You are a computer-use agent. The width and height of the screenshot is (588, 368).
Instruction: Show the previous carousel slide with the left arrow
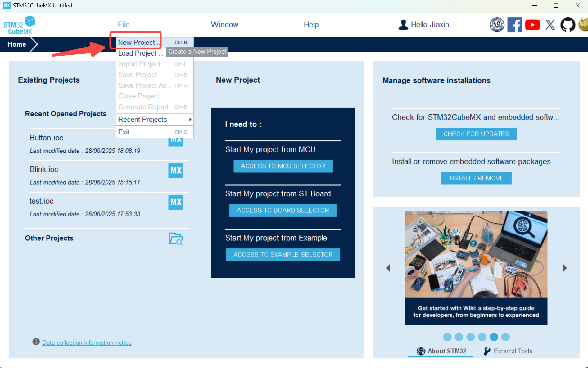tap(388, 268)
